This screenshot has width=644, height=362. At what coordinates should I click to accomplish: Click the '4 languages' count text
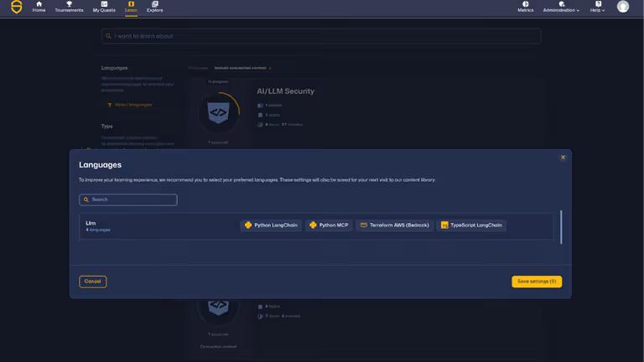click(98, 230)
